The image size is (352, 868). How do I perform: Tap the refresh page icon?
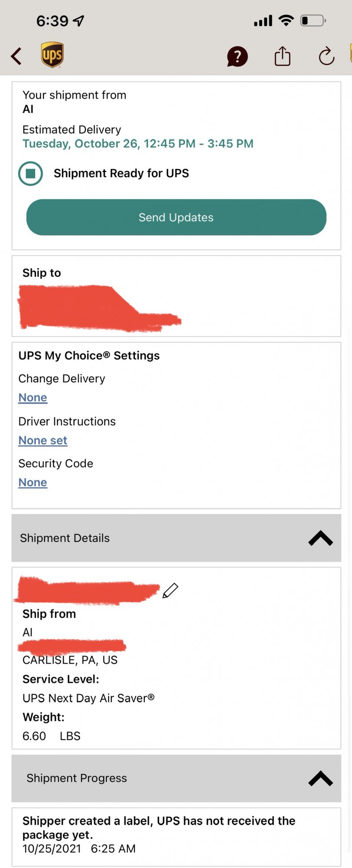[x=326, y=56]
